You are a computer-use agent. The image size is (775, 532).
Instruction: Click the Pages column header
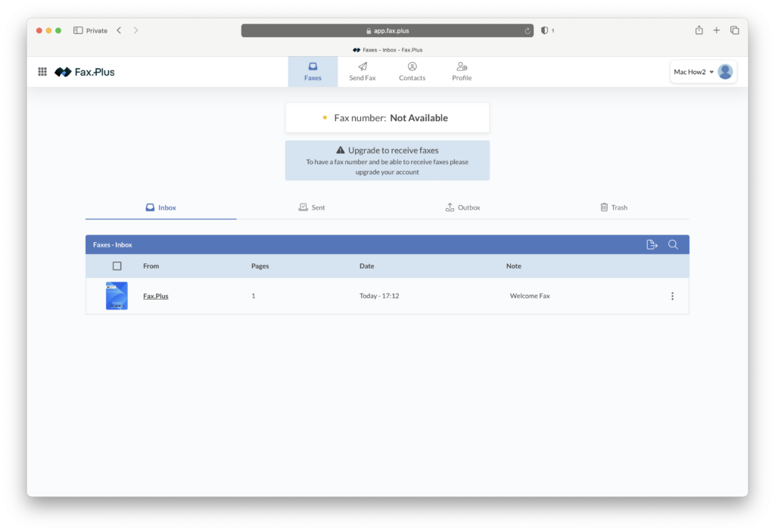(x=260, y=266)
